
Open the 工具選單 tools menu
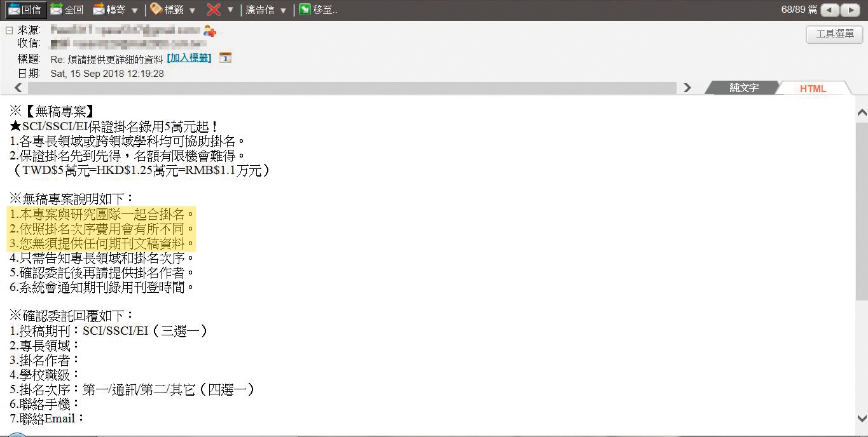[x=834, y=34]
